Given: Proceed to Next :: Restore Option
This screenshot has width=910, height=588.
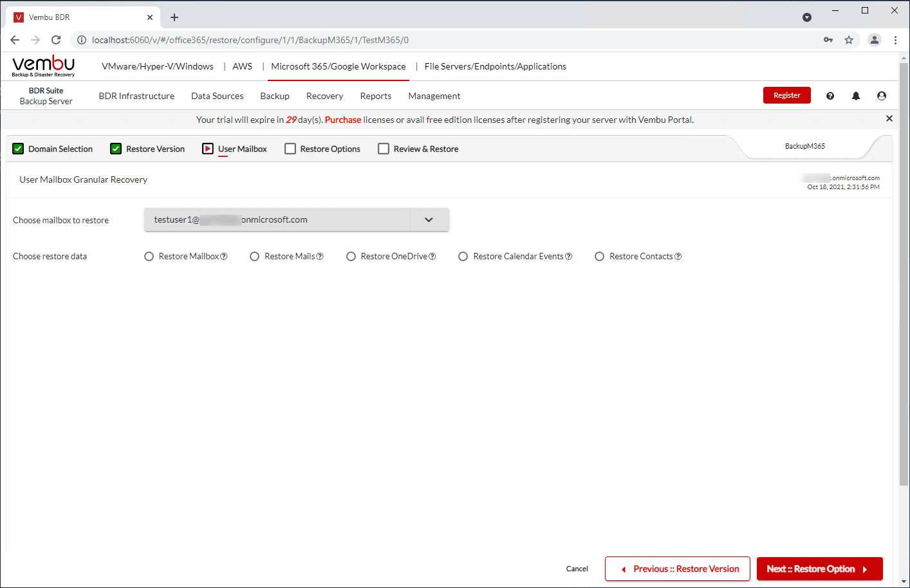Looking at the screenshot, I should click(x=820, y=569).
